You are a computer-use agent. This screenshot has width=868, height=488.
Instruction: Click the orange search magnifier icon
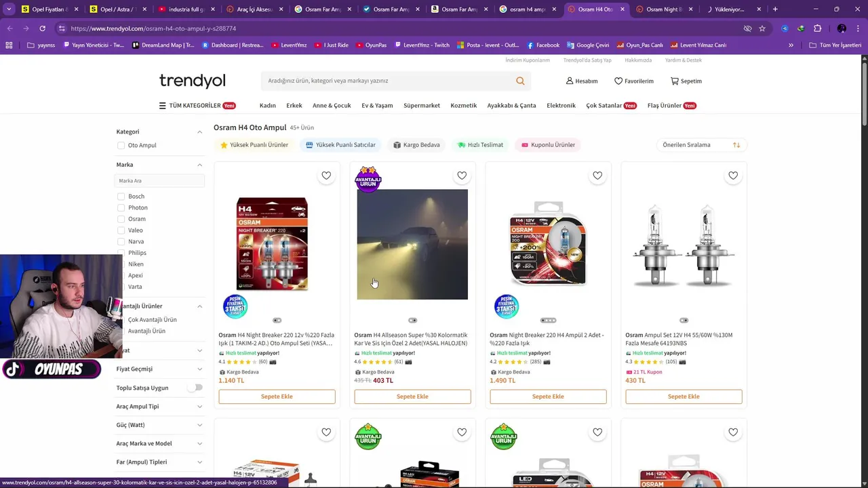pos(520,81)
